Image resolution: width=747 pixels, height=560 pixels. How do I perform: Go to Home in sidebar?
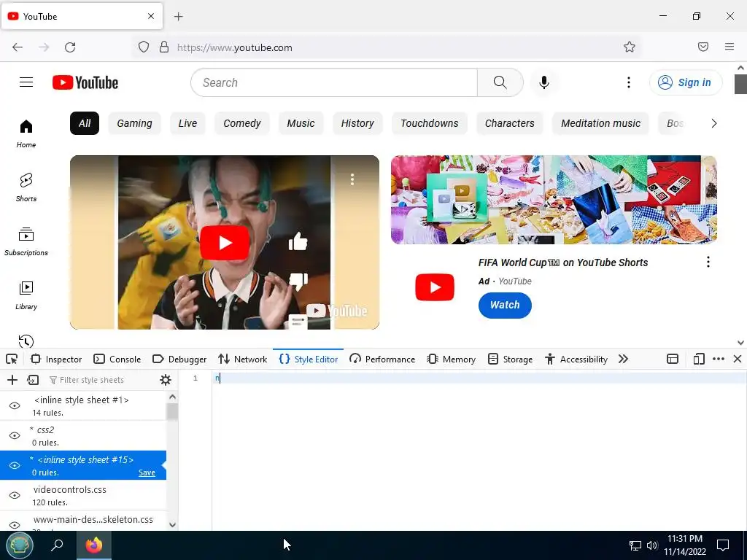26,133
